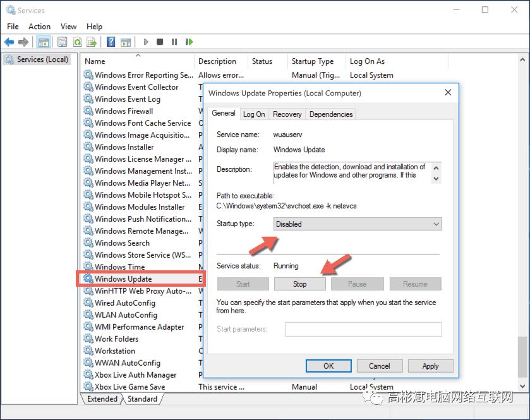This screenshot has width=530, height=420.
Task: Open the Help toolbar icon
Action: pos(111,42)
